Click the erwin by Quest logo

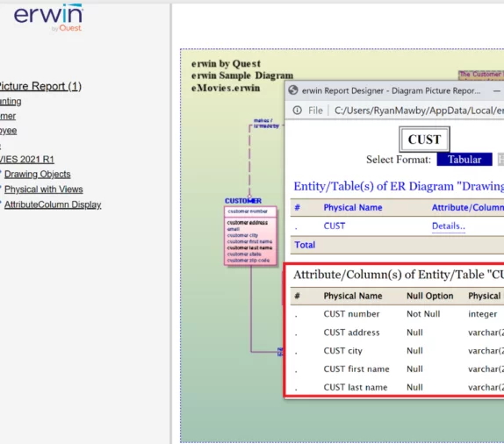48,18
